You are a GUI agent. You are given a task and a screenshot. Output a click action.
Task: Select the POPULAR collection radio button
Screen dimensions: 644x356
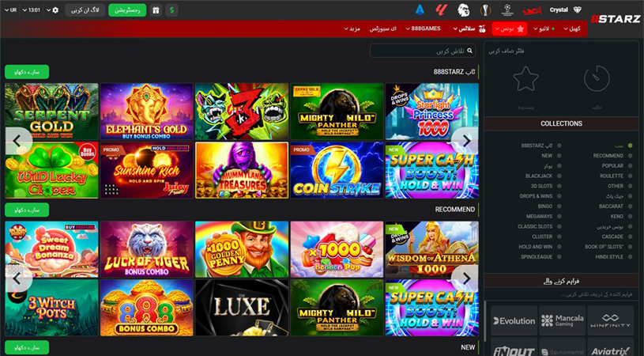coord(630,165)
